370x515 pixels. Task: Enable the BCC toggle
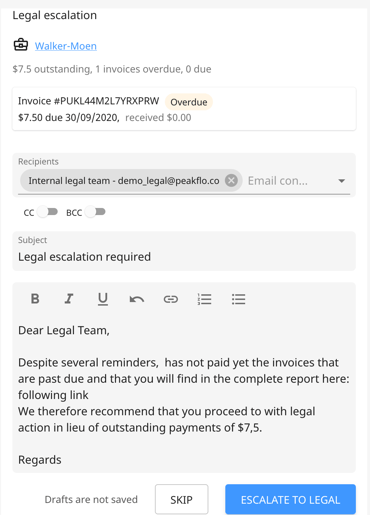95,212
